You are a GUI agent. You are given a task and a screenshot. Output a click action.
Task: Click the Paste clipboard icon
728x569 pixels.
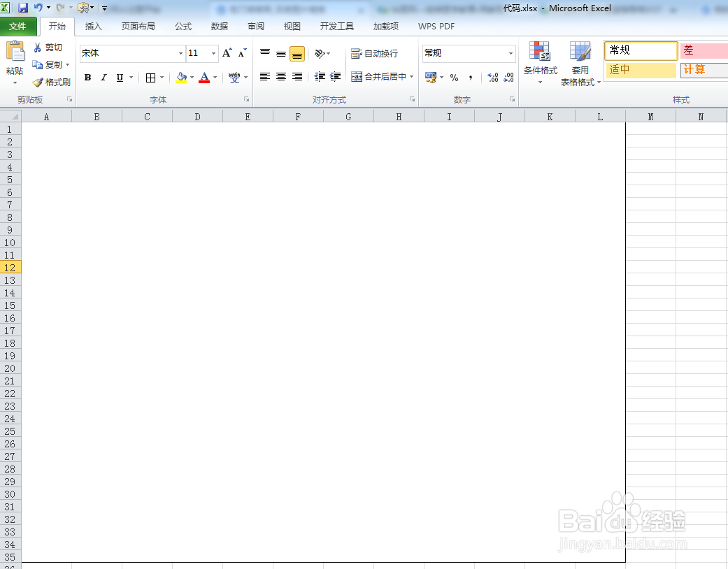tap(15, 51)
